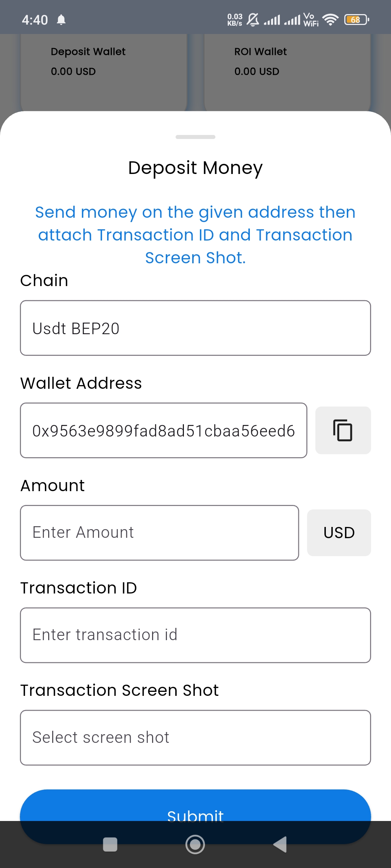Tap the muted alarm icon in status bar
391x868 pixels.
coord(253,20)
